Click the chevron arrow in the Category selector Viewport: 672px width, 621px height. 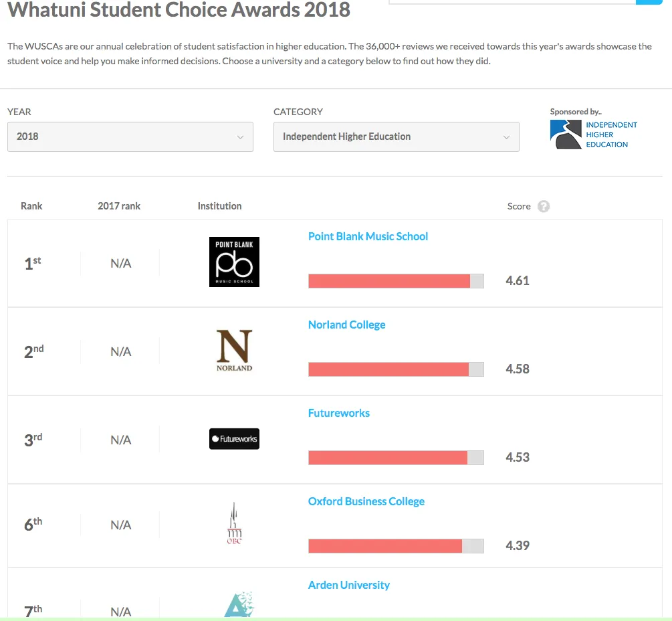(506, 137)
